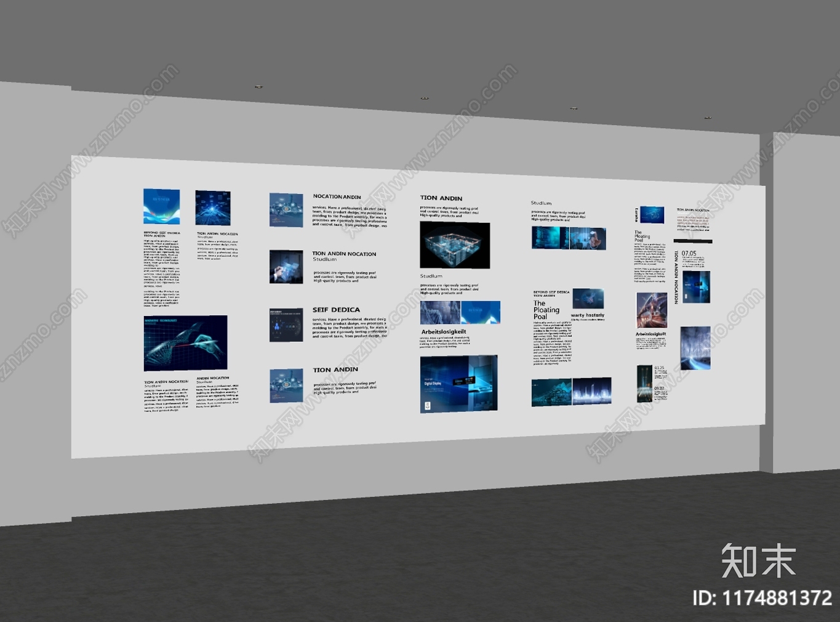Click the large The Ploating Poal heading

(x=546, y=310)
